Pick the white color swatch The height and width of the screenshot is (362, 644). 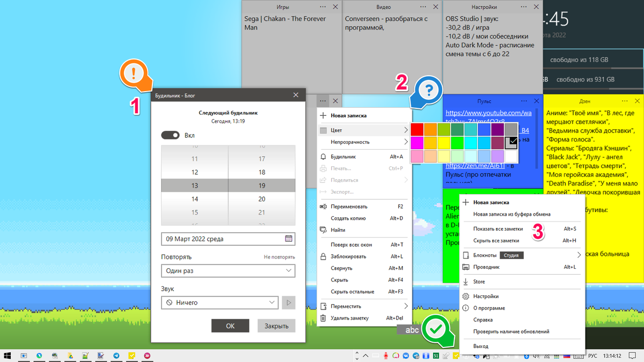tap(512, 156)
